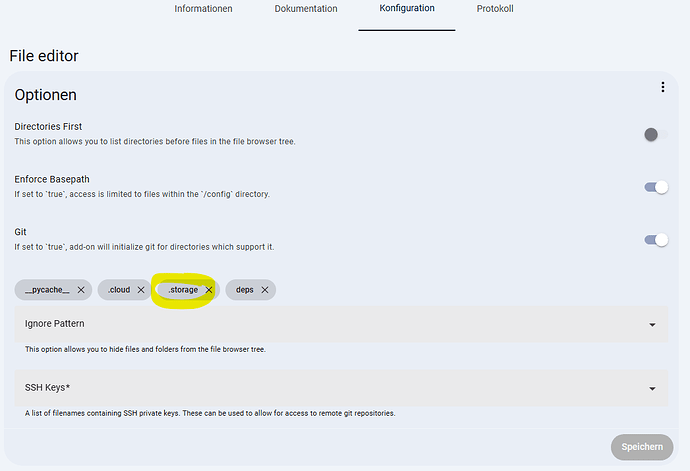Switch to the Informationen tab
This screenshot has height=471, width=690.
pos(203,9)
